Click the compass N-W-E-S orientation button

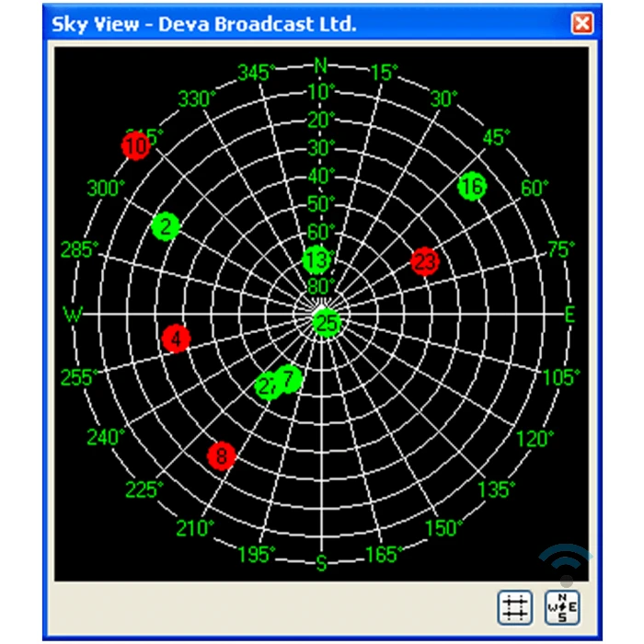tap(562, 607)
